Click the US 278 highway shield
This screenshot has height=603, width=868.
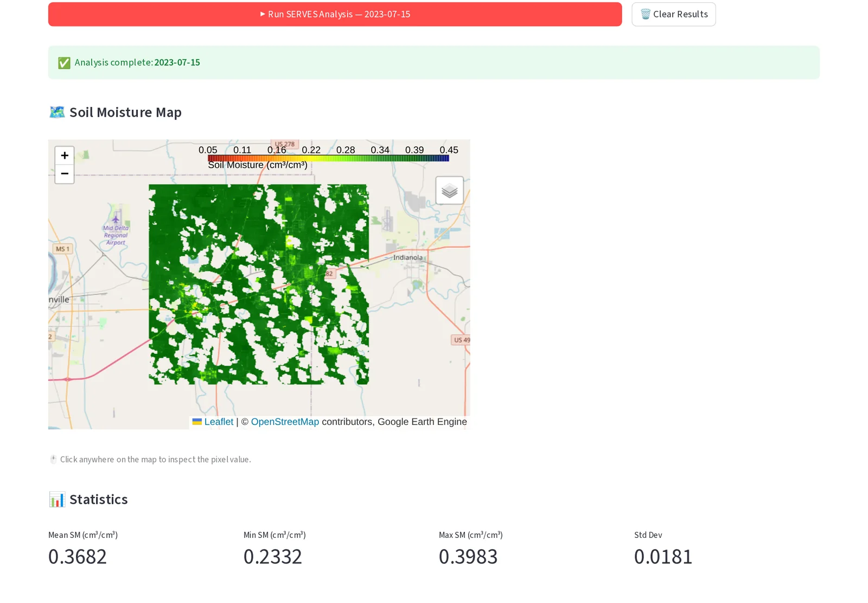click(285, 144)
